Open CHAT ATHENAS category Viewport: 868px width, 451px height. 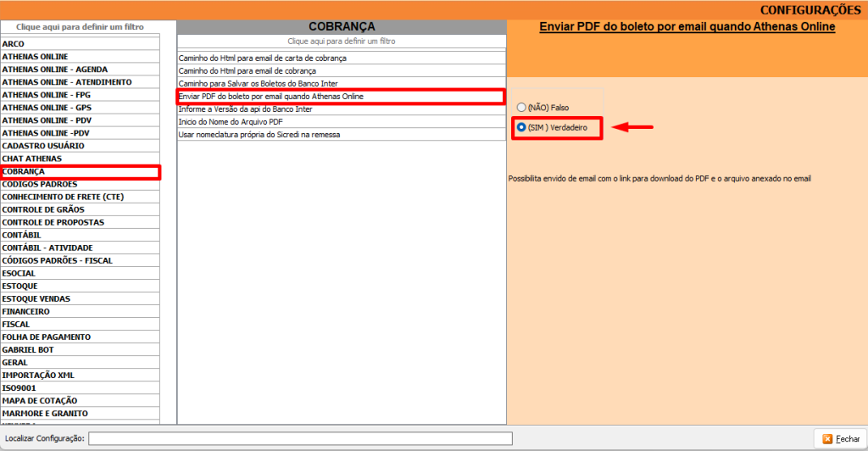pyautogui.click(x=81, y=159)
